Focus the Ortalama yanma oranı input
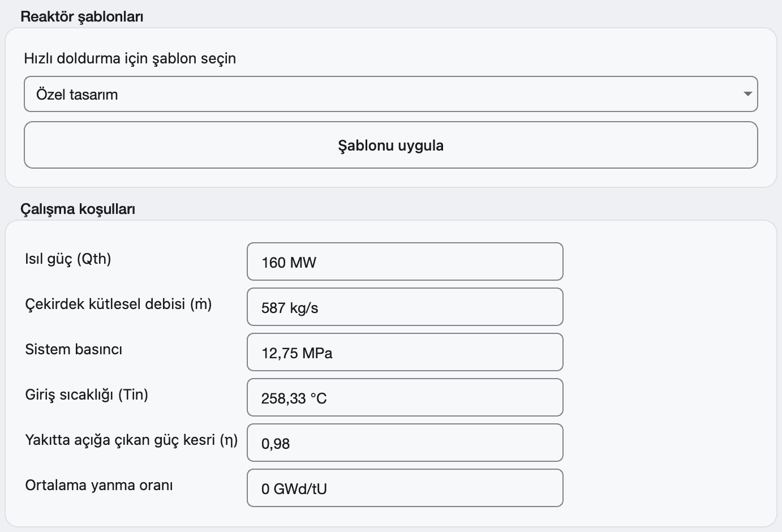 [405, 488]
